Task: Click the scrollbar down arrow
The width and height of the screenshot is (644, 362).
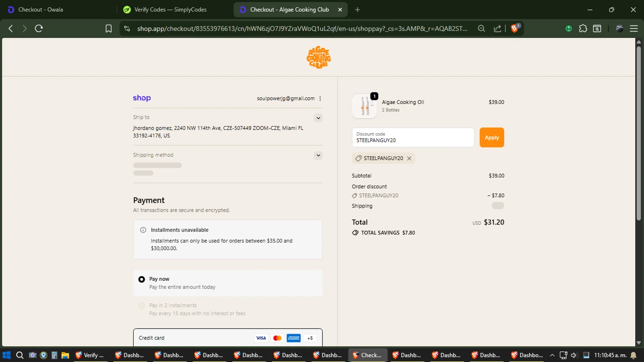Action: point(638,343)
